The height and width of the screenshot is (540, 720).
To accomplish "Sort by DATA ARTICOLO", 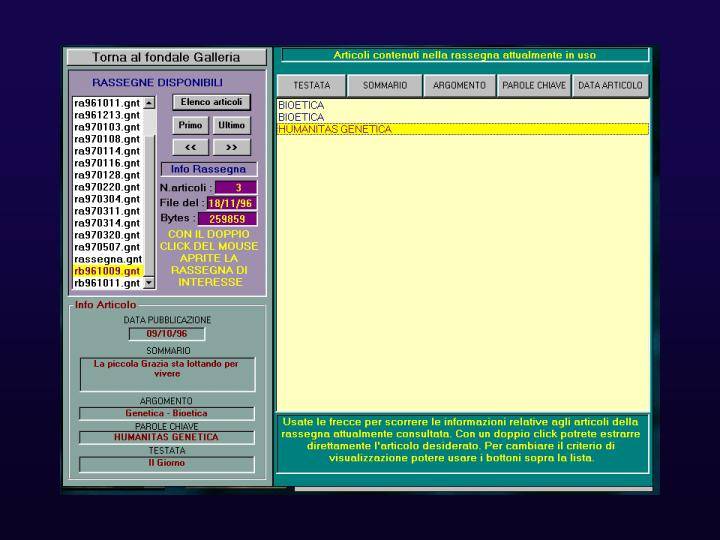I will pyautogui.click(x=610, y=86).
